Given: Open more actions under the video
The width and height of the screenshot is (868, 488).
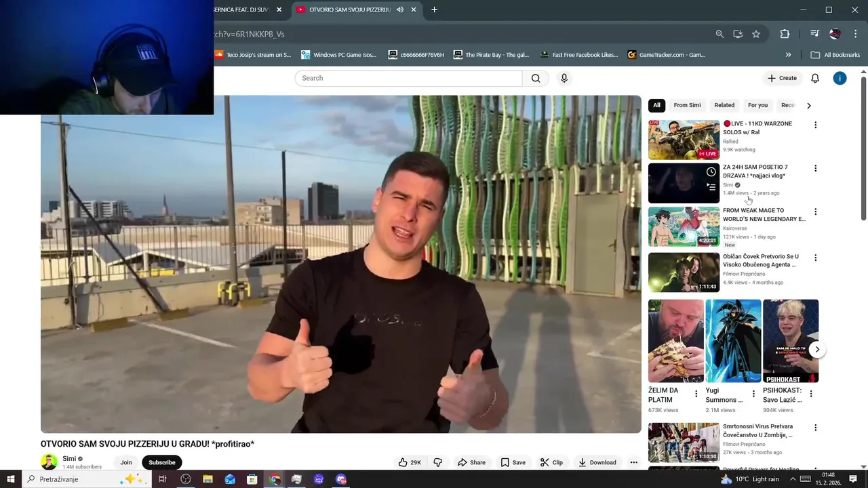Looking at the screenshot, I should (633, 462).
